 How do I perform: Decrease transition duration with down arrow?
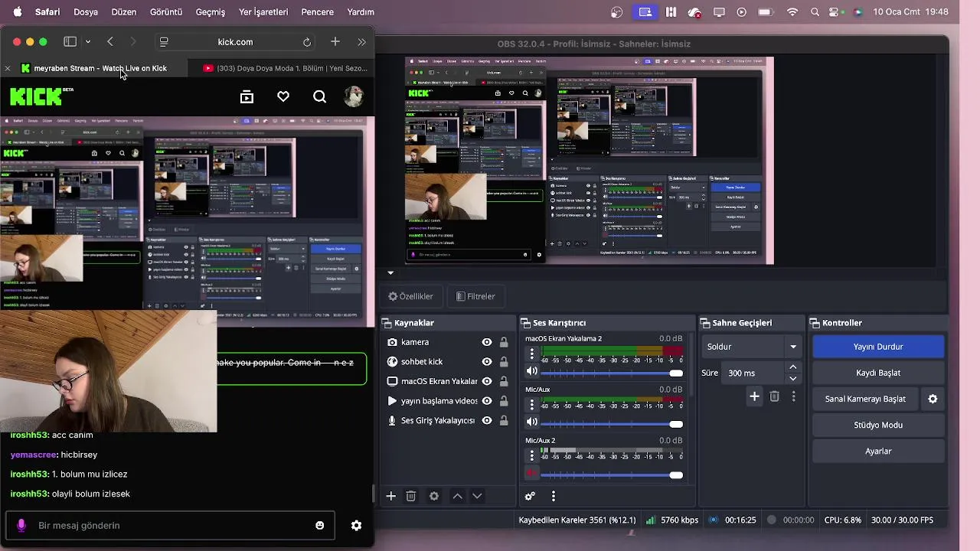point(793,378)
